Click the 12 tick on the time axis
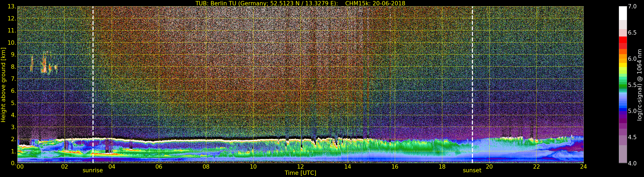Viewport: 644px width, 177px height. [300, 167]
